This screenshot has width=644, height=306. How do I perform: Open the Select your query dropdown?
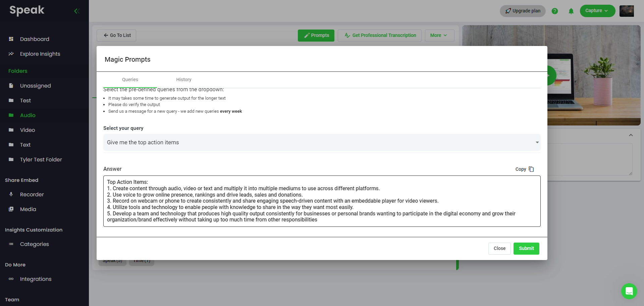pos(321,143)
